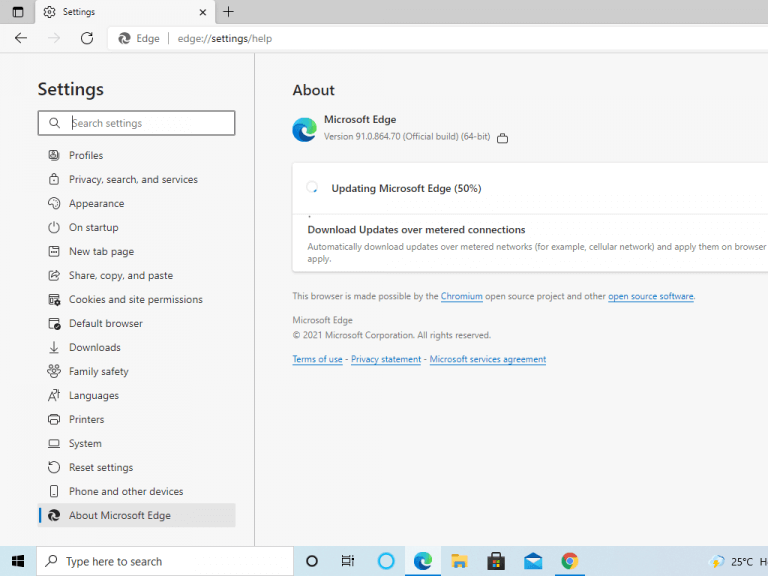Open Cookies and site permissions
The width and height of the screenshot is (768, 576).
click(x=135, y=300)
